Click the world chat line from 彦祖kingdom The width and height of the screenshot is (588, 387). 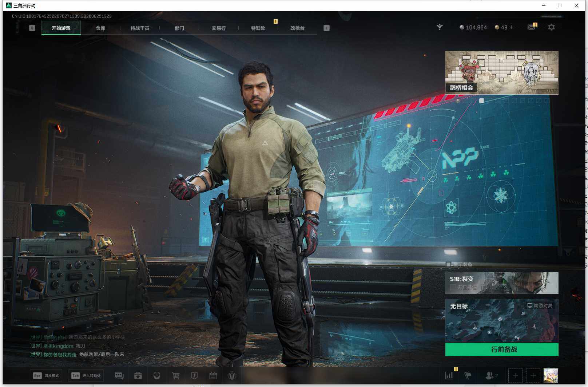coord(57,346)
